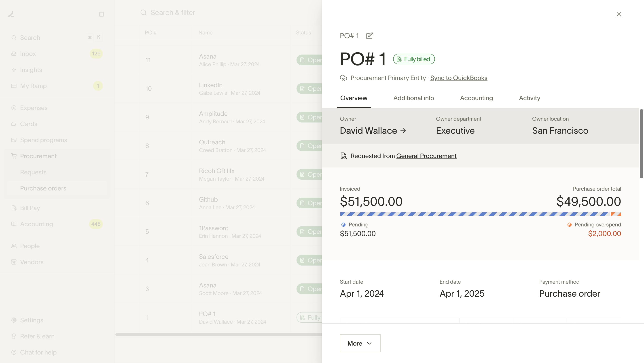Click the People icon in sidebar
The height and width of the screenshot is (363, 644).
point(14,246)
